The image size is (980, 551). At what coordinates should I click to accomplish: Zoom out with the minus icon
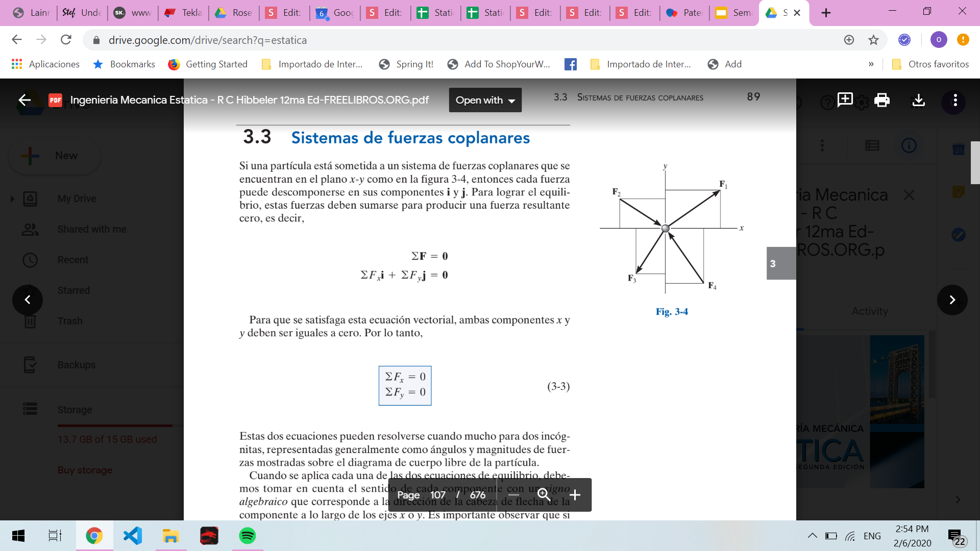(513, 495)
